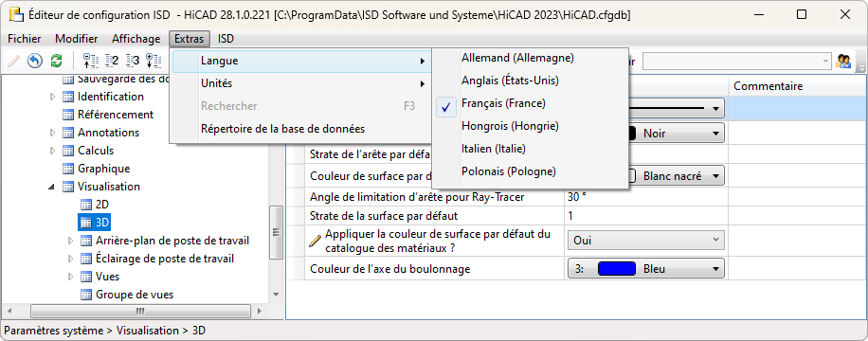Image resolution: width=868 pixels, height=341 pixels.
Task: Select the highlighted 3D tree item
Action: coord(95,223)
